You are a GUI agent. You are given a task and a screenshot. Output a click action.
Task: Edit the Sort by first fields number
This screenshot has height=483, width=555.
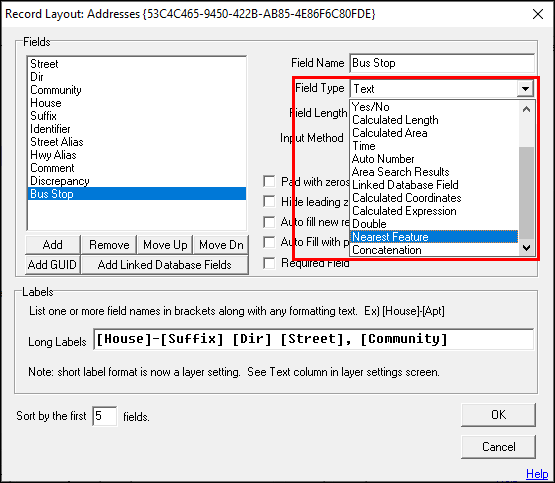pos(105,416)
